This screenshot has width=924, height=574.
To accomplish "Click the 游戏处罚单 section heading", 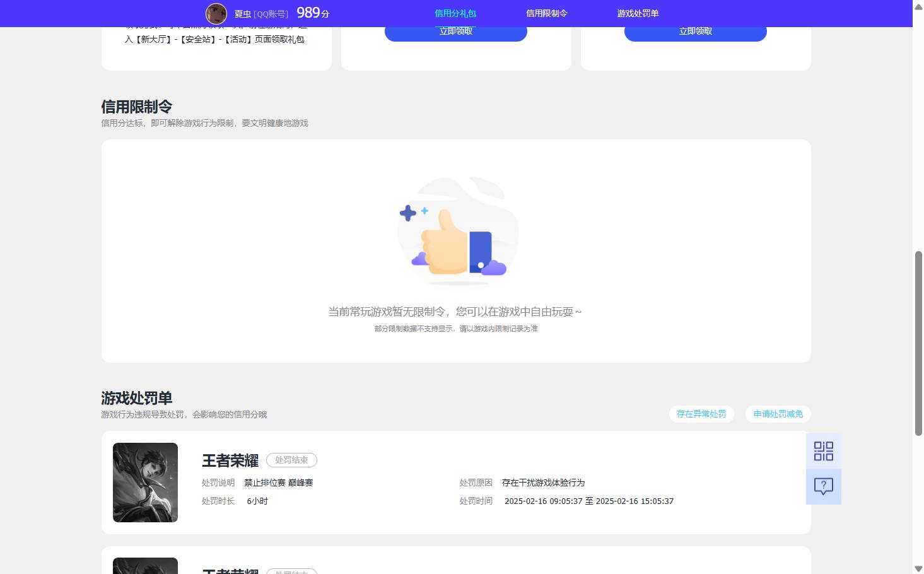I will 137,398.
